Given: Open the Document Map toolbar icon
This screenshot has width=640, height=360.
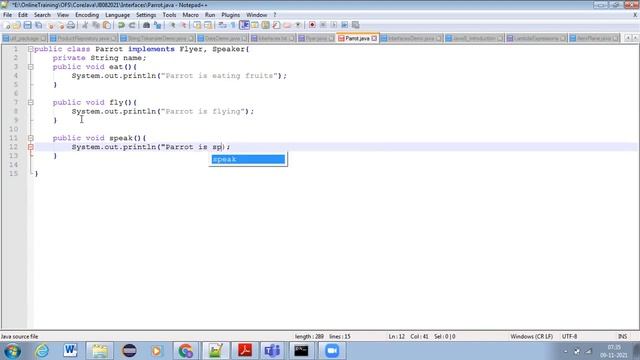Looking at the screenshot, I should pyautogui.click(x=265, y=25).
